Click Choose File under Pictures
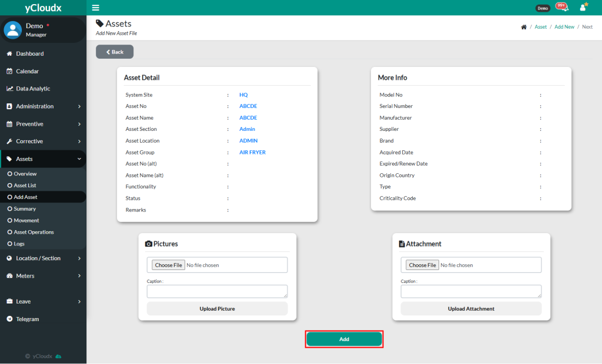The image size is (602, 364). pyautogui.click(x=168, y=265)
